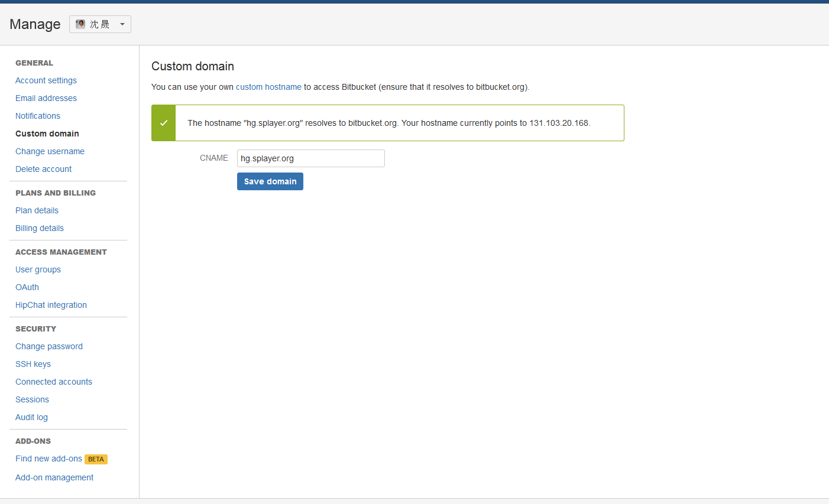Click the CNAME input field
This screenshot has height=504, width=829.
tap(311, 158)
